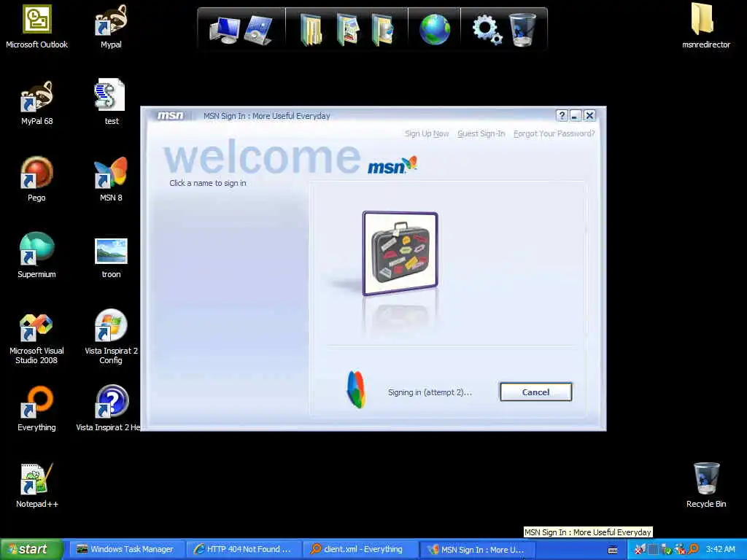This screenshot has height=560, width=747.
Task: Open the Supermium browser shortcut
Action: pos(36,256)
